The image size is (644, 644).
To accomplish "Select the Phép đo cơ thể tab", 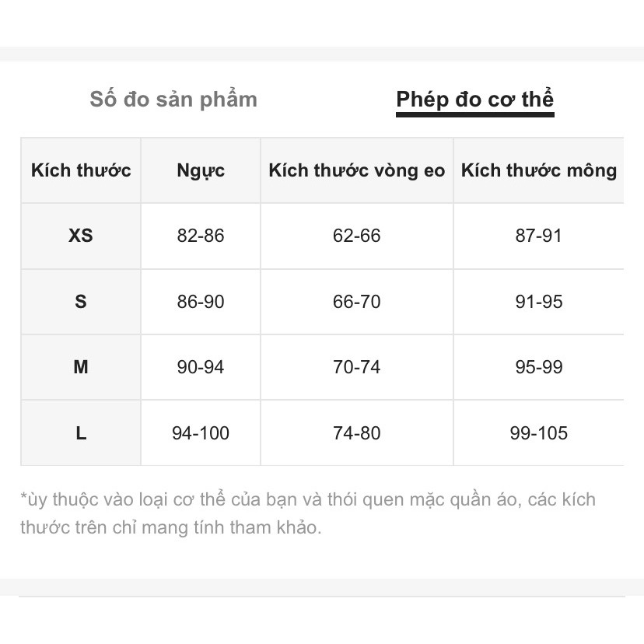I will (474, 100).
